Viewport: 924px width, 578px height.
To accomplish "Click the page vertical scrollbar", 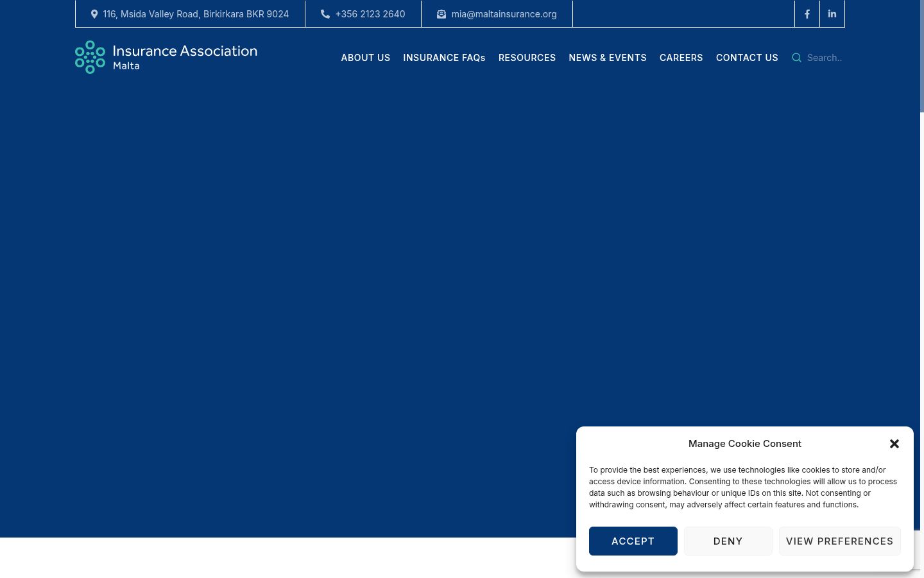I will click(x=922, y=57).
